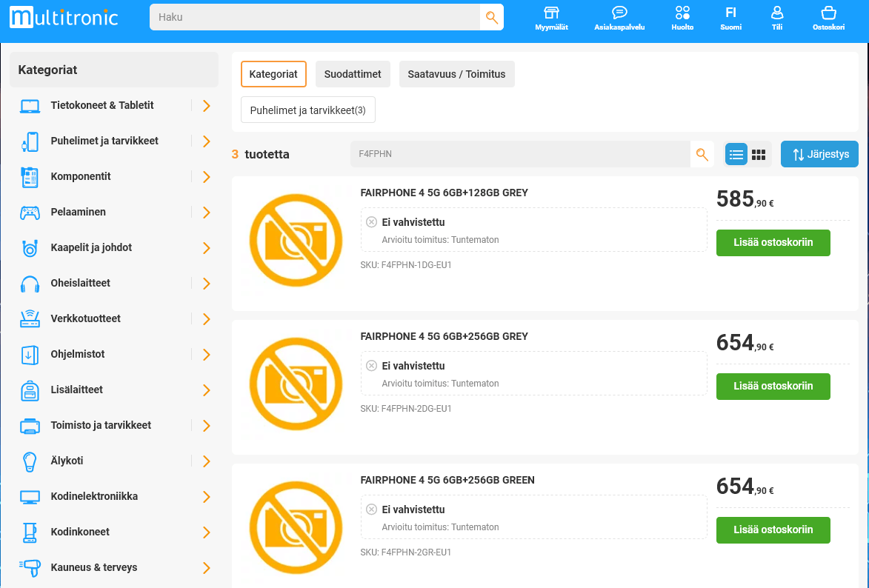This screenshot has height=588, width=869.
Task: Click the F4FPHN filter search magnifier
Action: (x=702, y=154)
